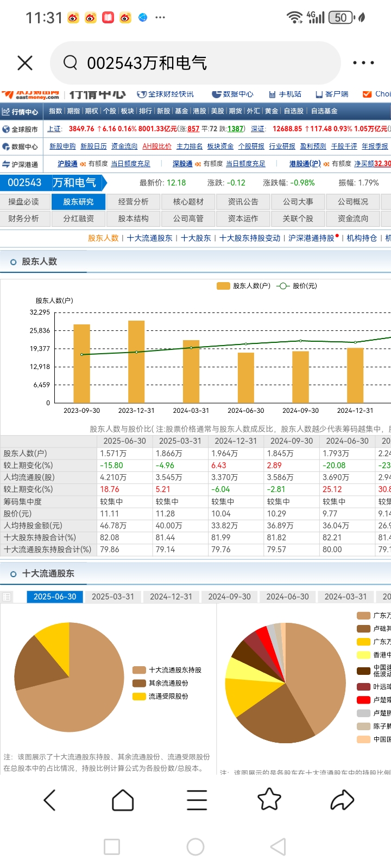Open 新股申购 data link
391x868 pixels.
[62, 146]
